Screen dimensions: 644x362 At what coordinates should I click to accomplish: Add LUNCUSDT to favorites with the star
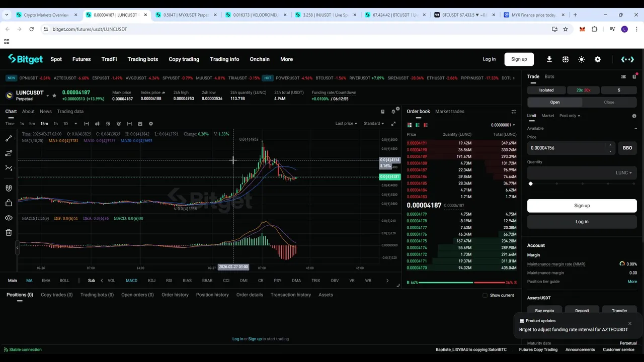tap(54, 96)
